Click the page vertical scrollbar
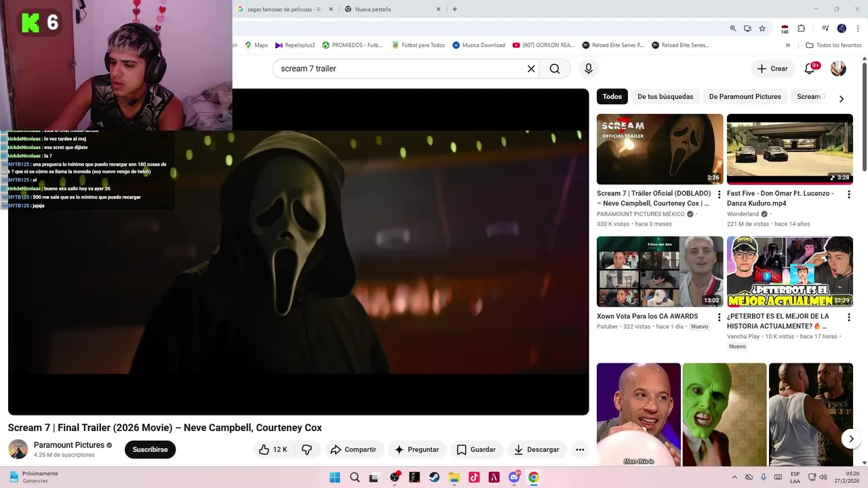Image resolution: width=868 pixels, height=488 pixels. point(865,115)
